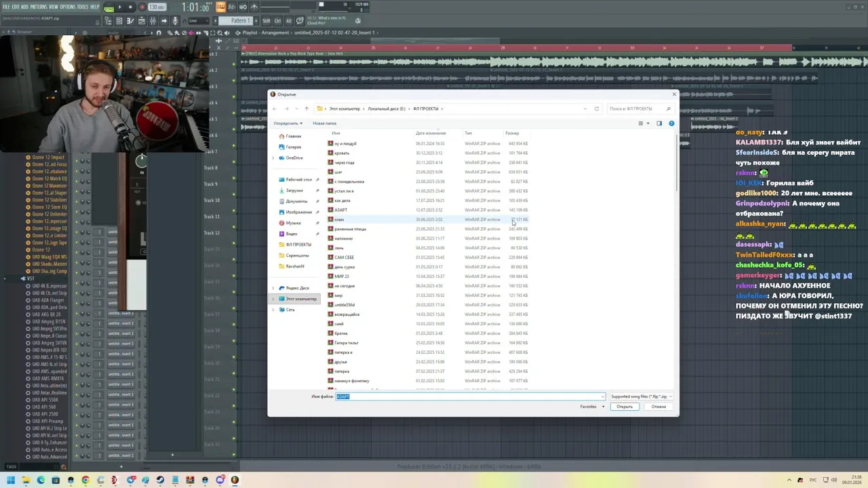Refresh the file dialog folder view
Image resolution: width=868 pixels, height=488 pixels.
[597, 108]
